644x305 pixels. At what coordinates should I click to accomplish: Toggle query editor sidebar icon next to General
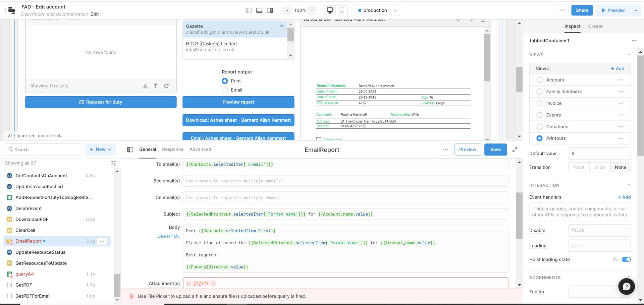(x=130, y=149)
